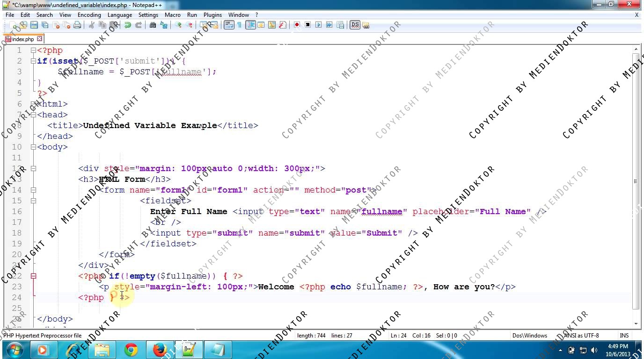The image size is (644, 359).
Task: Click the Print toolbar icon
Action: 78,25
